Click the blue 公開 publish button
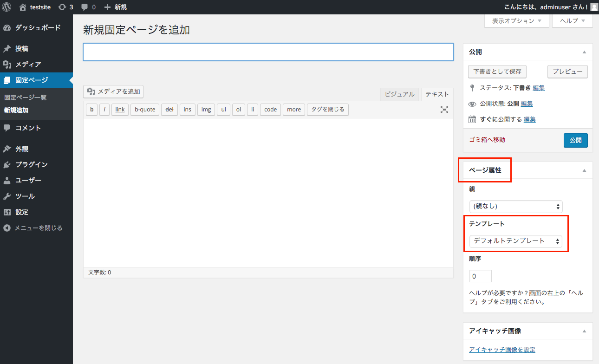 point(575,140)
